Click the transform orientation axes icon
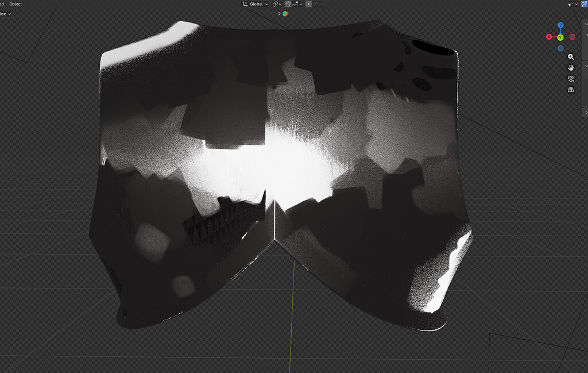The height and width of the screenshot is (373, 588). [x=245, y=4]
